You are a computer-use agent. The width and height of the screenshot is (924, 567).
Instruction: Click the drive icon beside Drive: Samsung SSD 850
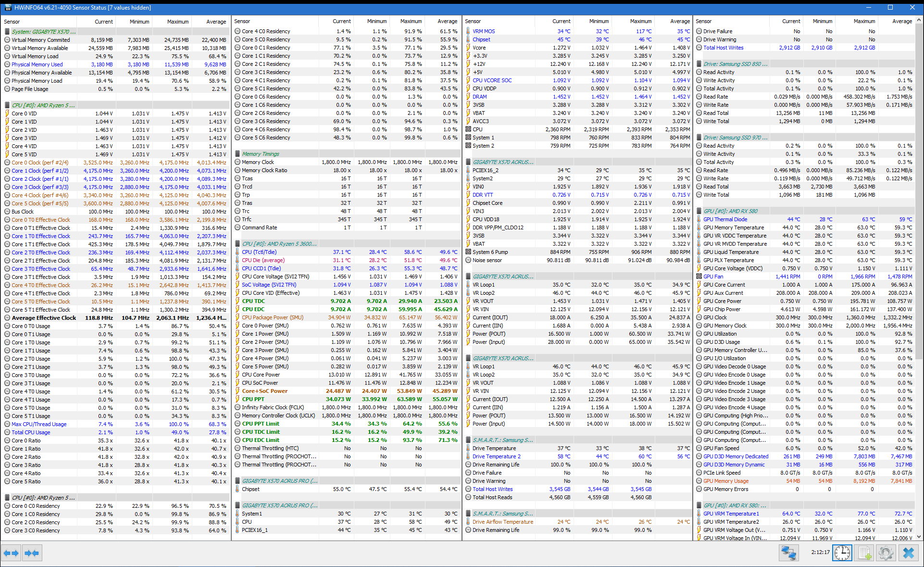pos(699,64)
